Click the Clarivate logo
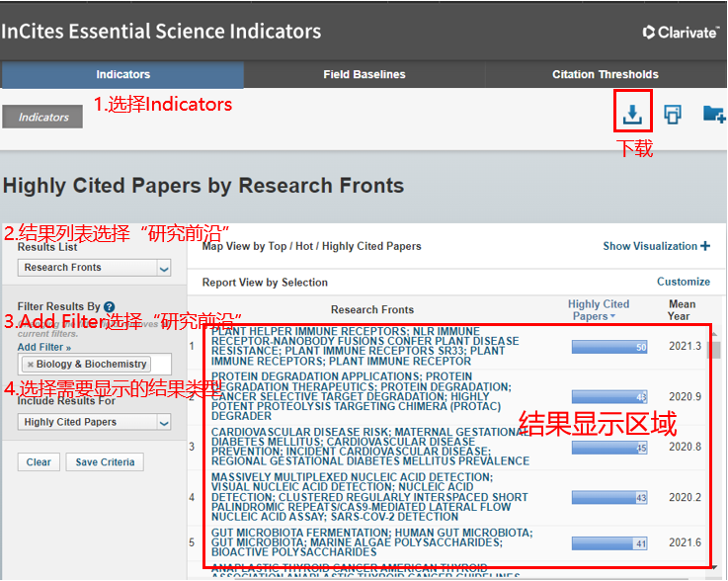This screenshot has height=581, width=728. (x=681, y=32)
